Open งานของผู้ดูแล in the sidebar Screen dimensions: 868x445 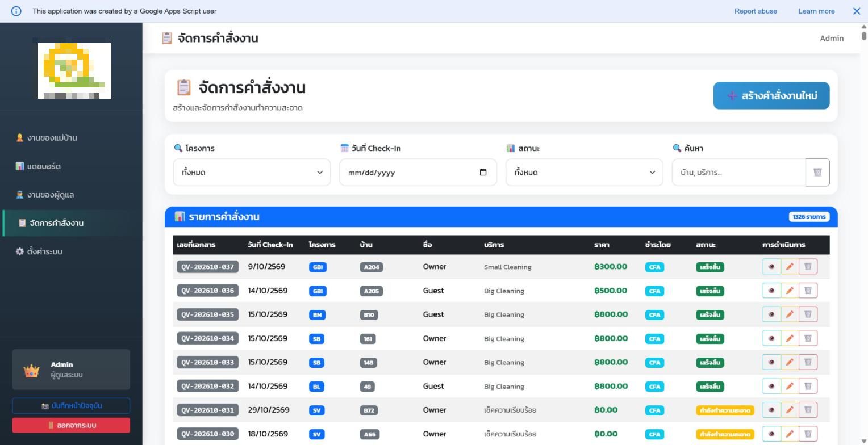71,195
